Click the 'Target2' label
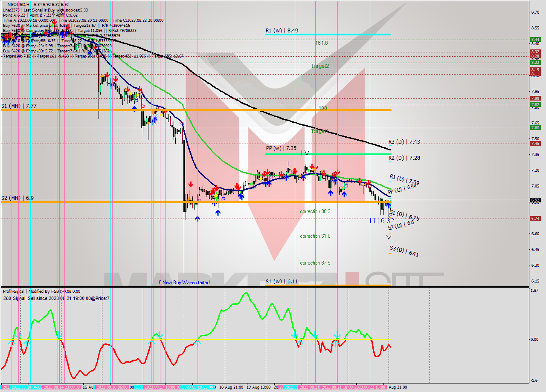Screen dimensions: 546x392 pyautogui.click(x=320, y=66)
